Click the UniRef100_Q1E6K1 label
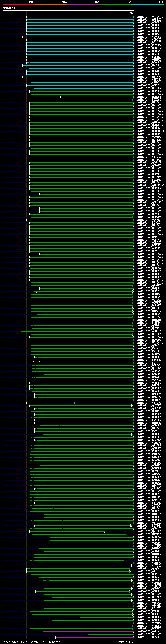The width and height of the screenshot is (166, 644). click(x=149, y=497)
